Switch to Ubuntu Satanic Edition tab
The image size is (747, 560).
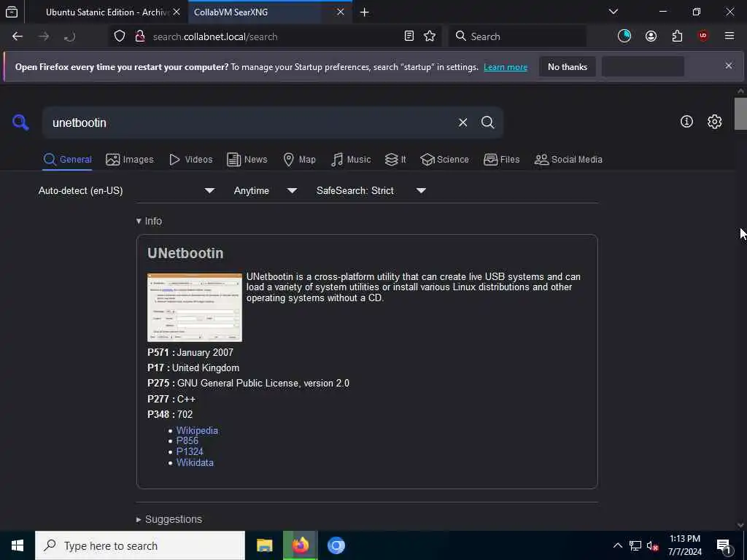click(x=106, y=12)
